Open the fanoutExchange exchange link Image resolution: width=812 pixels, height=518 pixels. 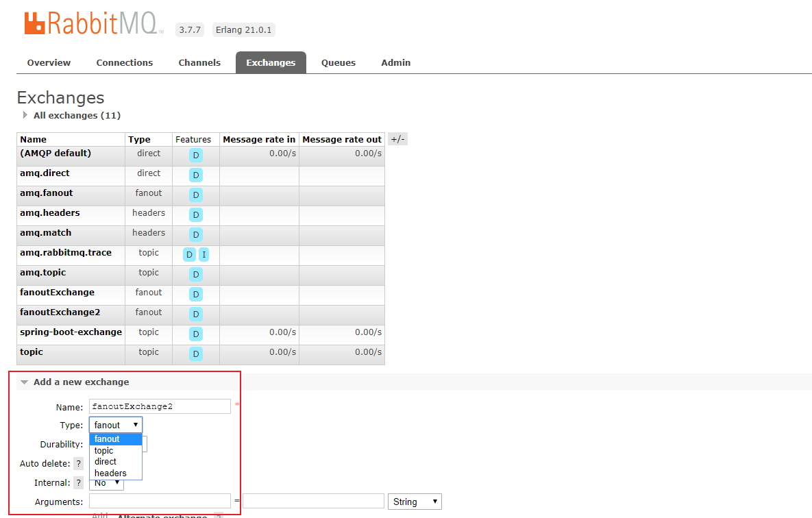pyautogui.click(x=57, y=292)
